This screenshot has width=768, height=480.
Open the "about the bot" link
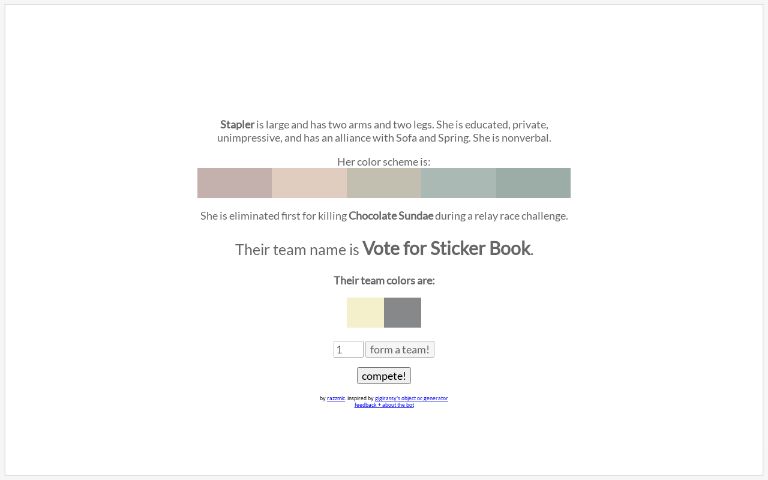[x=397, y=405]
